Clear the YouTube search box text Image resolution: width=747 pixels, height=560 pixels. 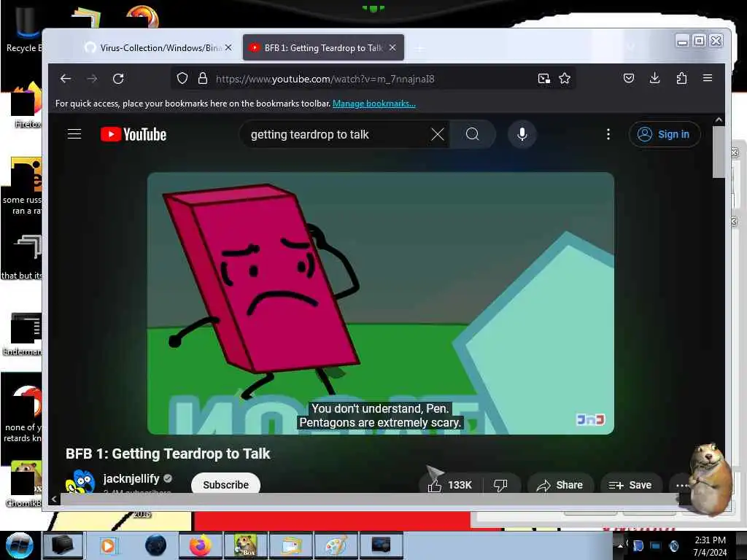[438, 134]
